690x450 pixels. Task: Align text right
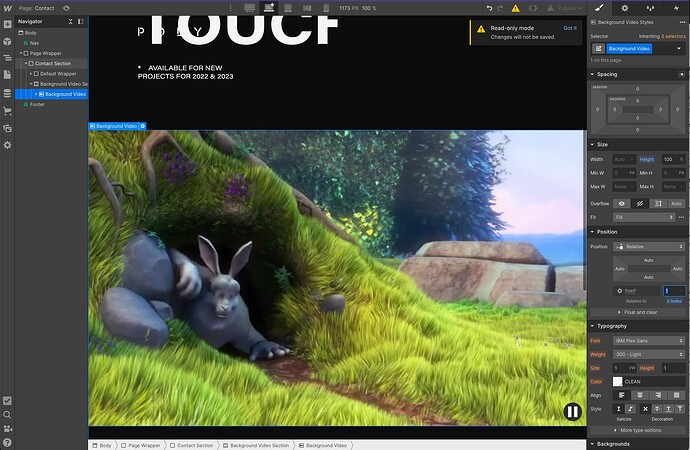[x=658, y=395]
